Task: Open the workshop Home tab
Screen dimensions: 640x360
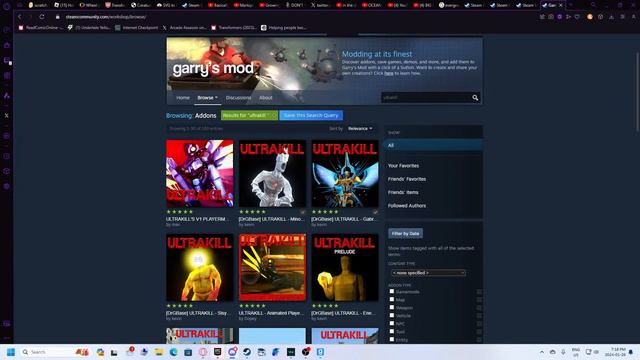Action: click(x=182, y=98)
